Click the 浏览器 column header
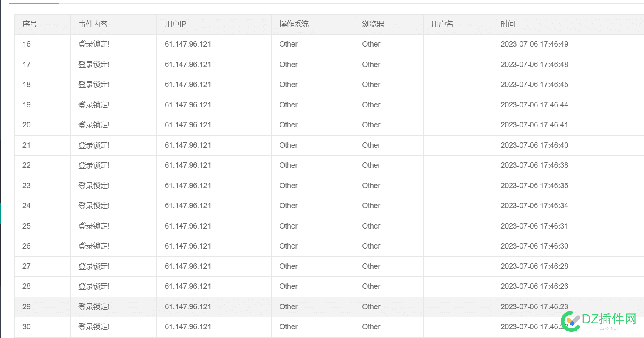This screenshot has height=338, width=644. [373, 24]
